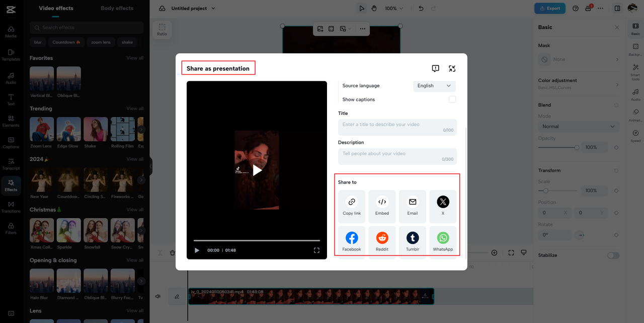This screenshot has height=323, width=644.
Task: Open the Transitions panel
Action: pos(11,207)
